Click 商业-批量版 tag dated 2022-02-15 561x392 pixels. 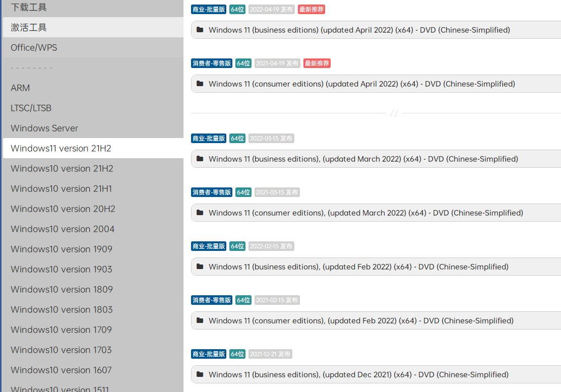(x=209, y=246)
